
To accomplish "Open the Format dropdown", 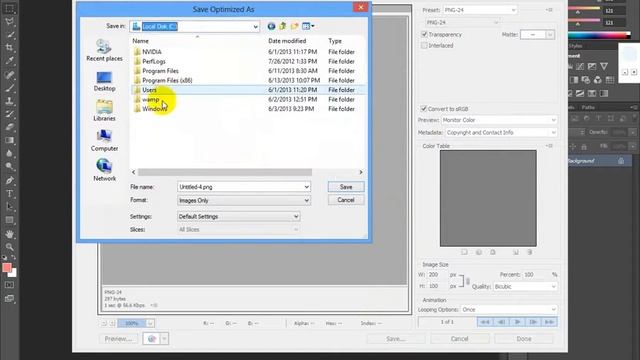I will click(306, 200).
